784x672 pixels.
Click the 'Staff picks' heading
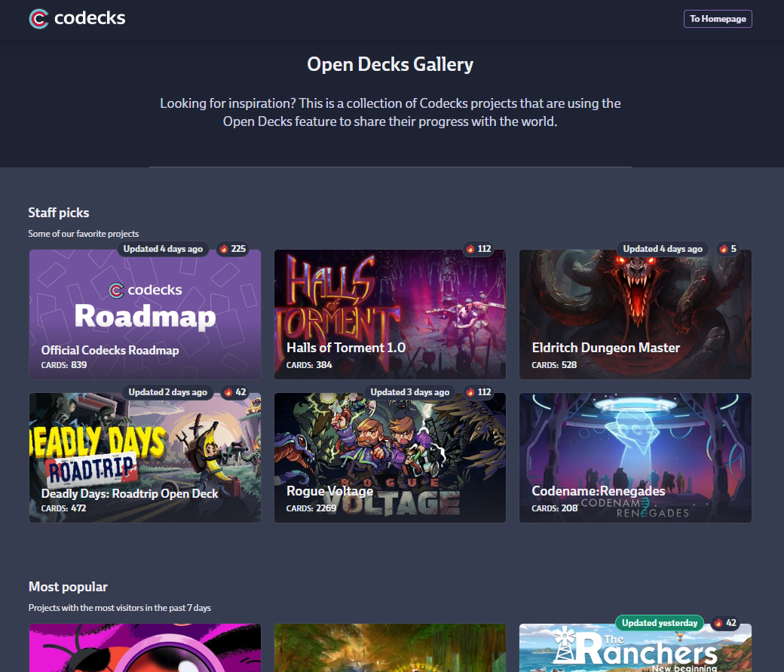coord(59,213)
